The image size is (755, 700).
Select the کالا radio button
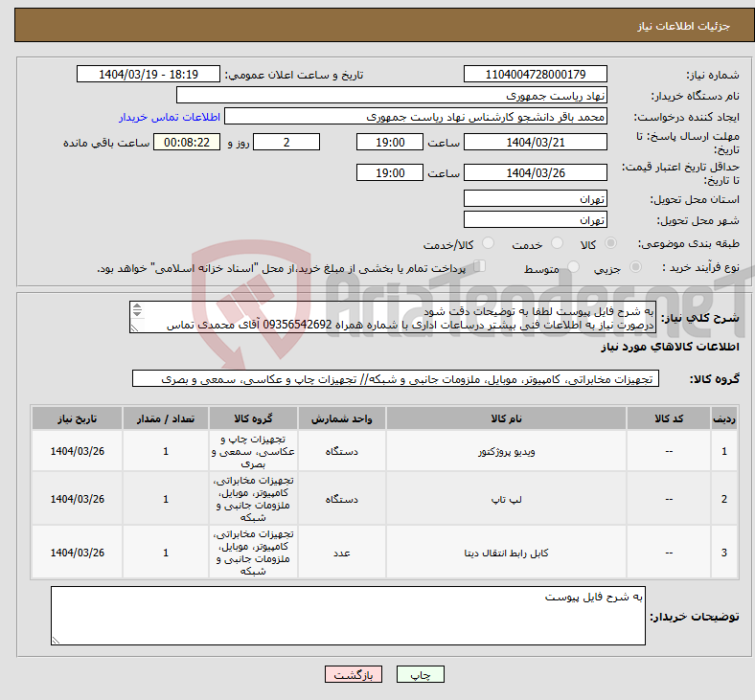[x=610, y=243]
